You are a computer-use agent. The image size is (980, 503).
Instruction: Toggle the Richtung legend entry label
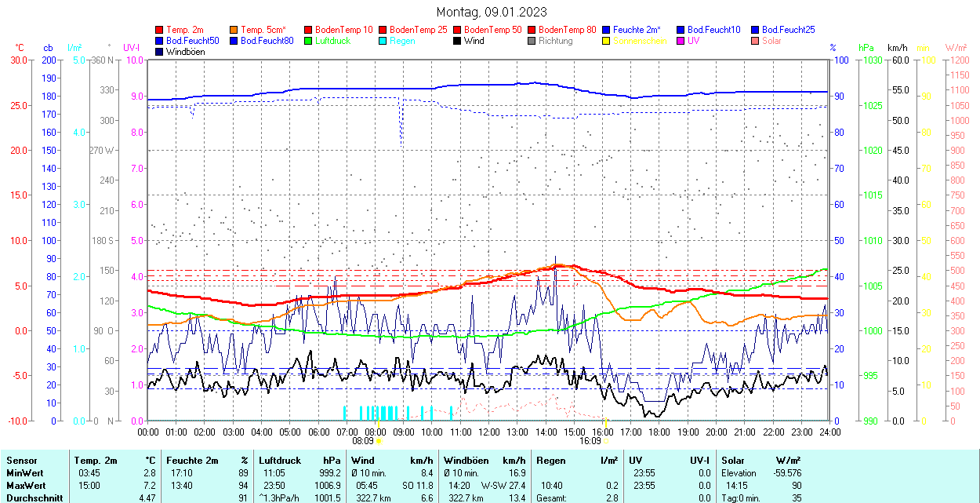click(x=555, y=41)
